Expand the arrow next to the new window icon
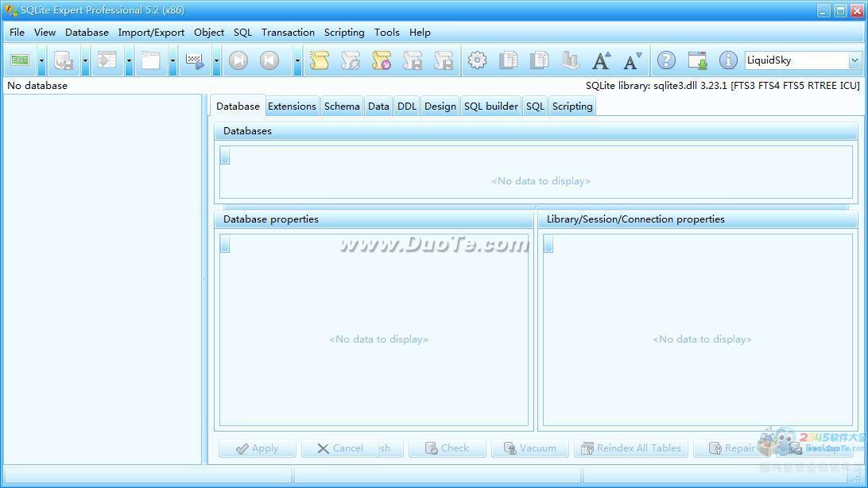The height and width of the screenshot is (488, 868). pyautogui.click(x=172, y=60)
